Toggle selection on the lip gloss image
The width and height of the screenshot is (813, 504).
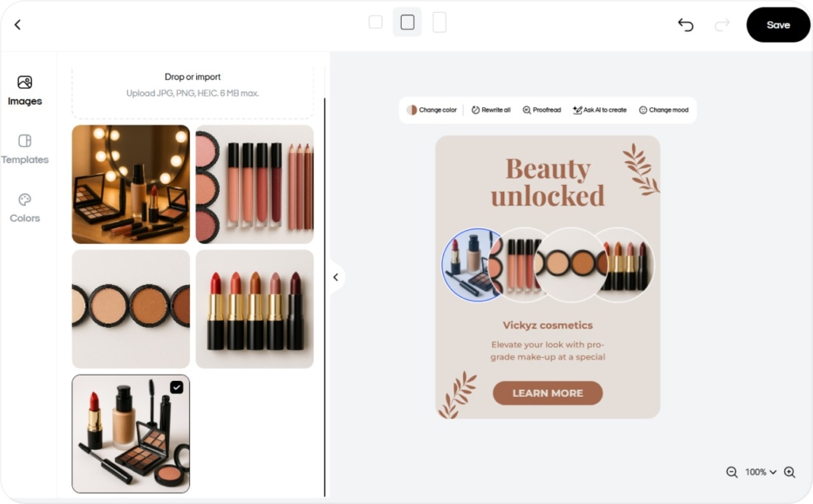[254, 184]
